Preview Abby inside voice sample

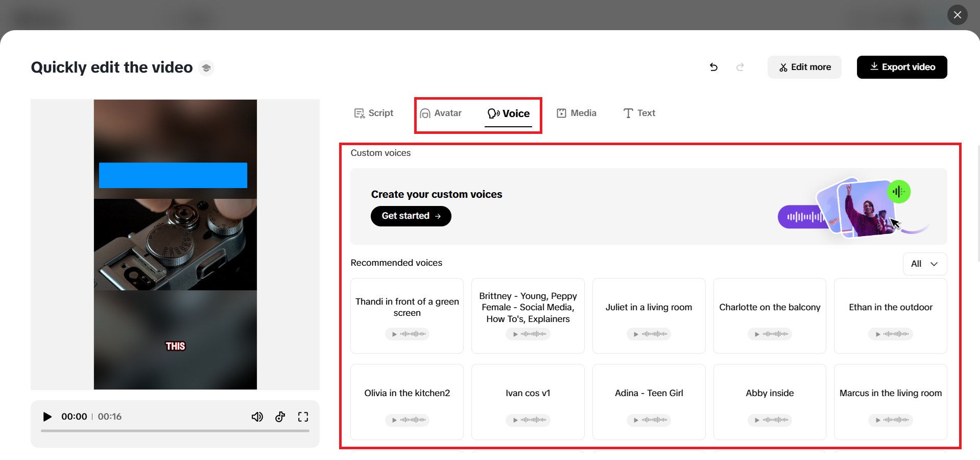[770, 420]
